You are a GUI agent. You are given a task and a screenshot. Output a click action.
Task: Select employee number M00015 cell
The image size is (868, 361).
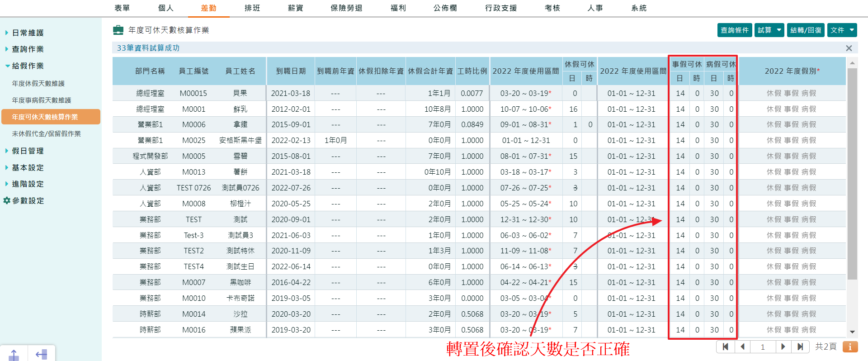[x=193, y=93]
